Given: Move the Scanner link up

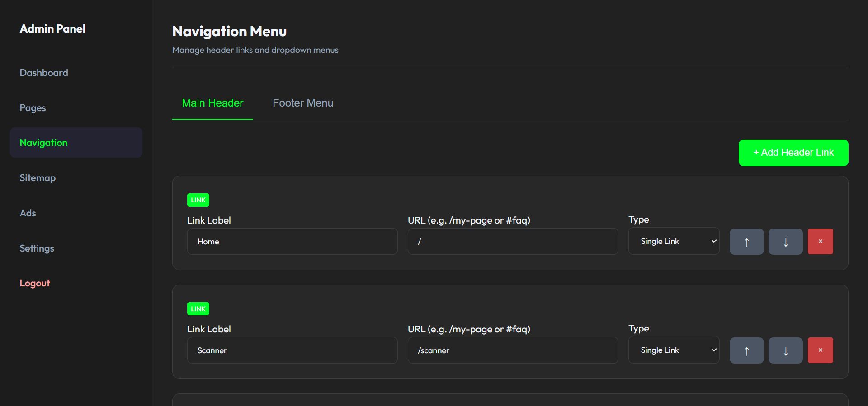Looking at the screenshot, I should [746, 350].
